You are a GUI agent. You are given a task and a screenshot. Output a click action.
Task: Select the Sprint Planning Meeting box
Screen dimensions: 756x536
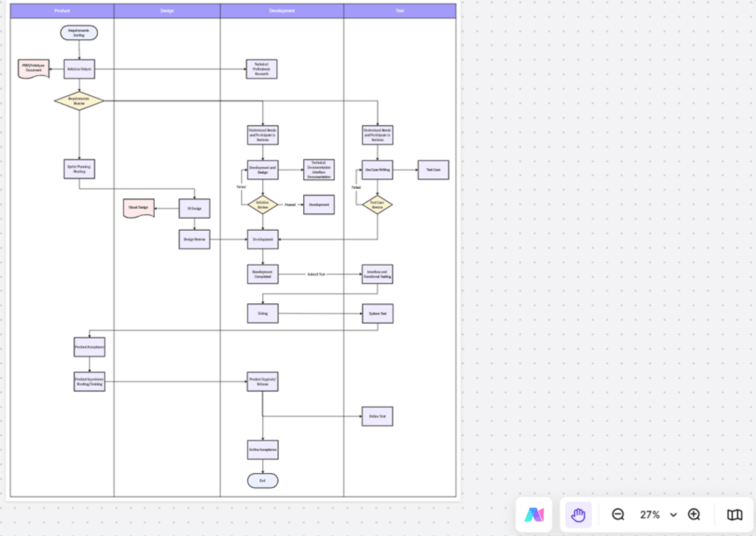[79, 169]
